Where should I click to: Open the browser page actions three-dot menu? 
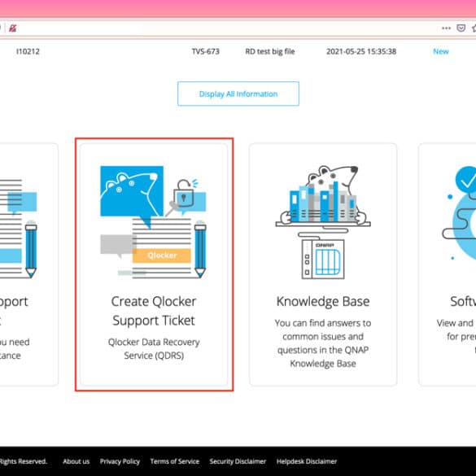(x=446, y=28)
